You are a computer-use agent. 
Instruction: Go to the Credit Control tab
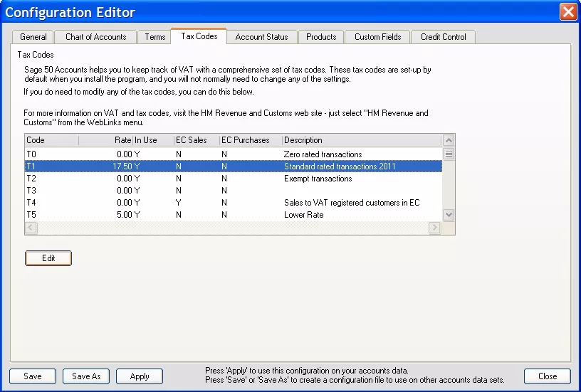[x=443, y=37]
